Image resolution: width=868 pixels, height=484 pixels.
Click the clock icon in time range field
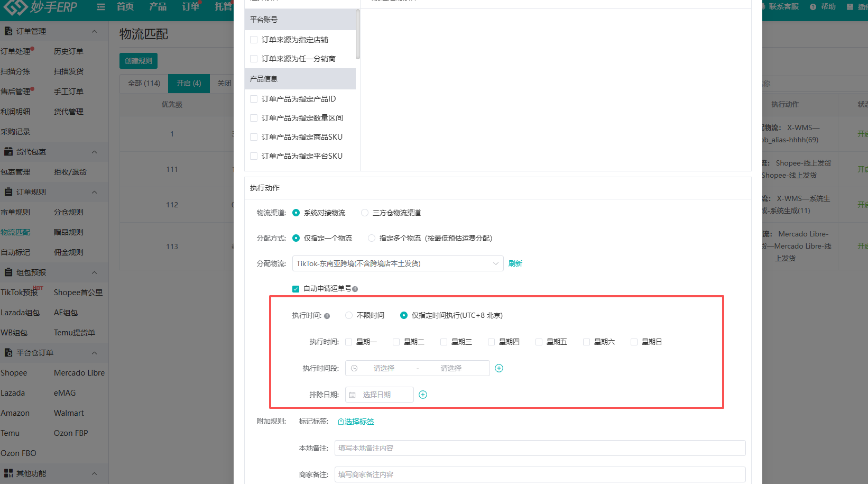click(354, 368)
